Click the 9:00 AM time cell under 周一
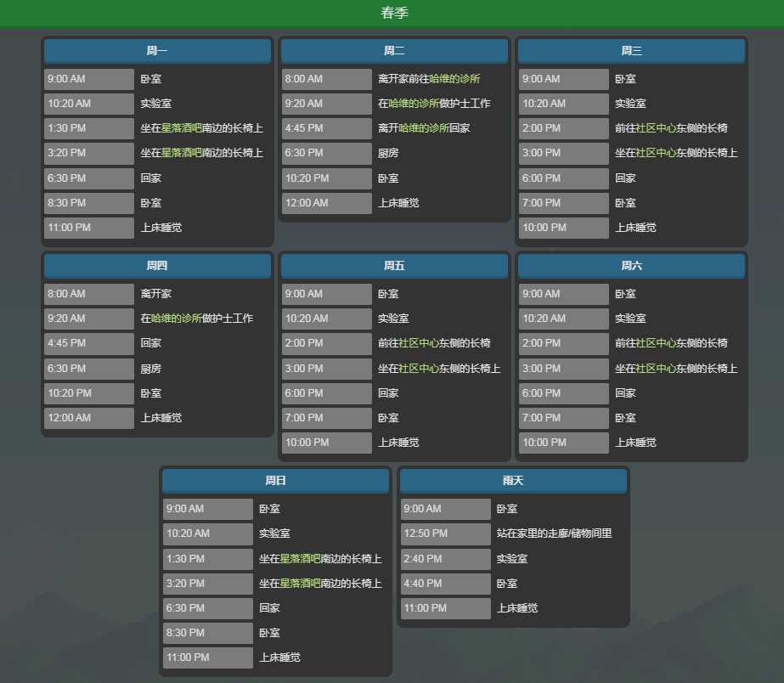This screenshot has width=784, height=683. (x=89, y=79)
